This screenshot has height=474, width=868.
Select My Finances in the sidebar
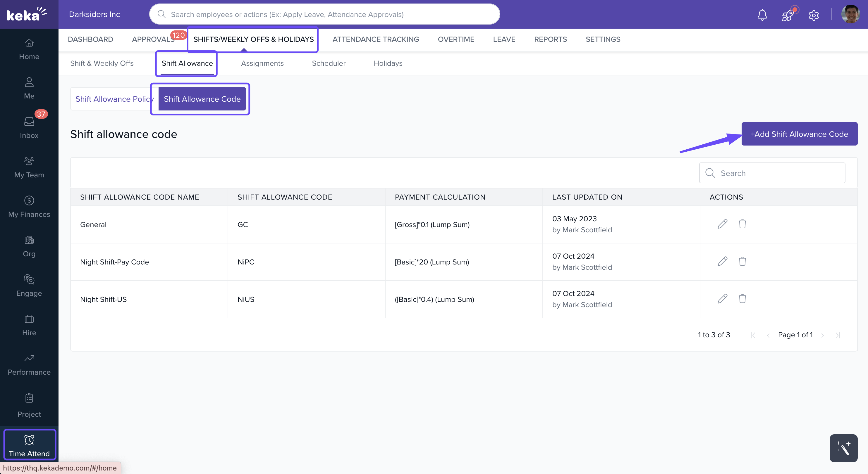click(29, 206)
